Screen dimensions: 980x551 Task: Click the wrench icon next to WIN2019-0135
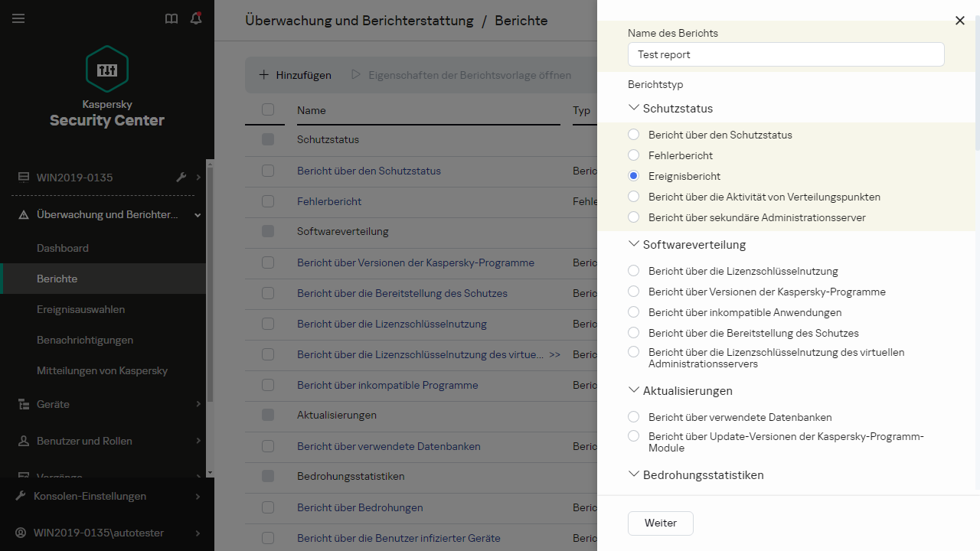click(181, 178)
